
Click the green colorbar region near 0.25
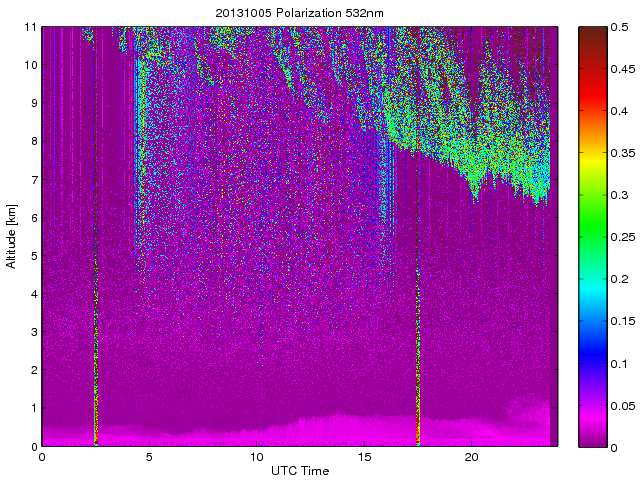click(x=593, y=237)
